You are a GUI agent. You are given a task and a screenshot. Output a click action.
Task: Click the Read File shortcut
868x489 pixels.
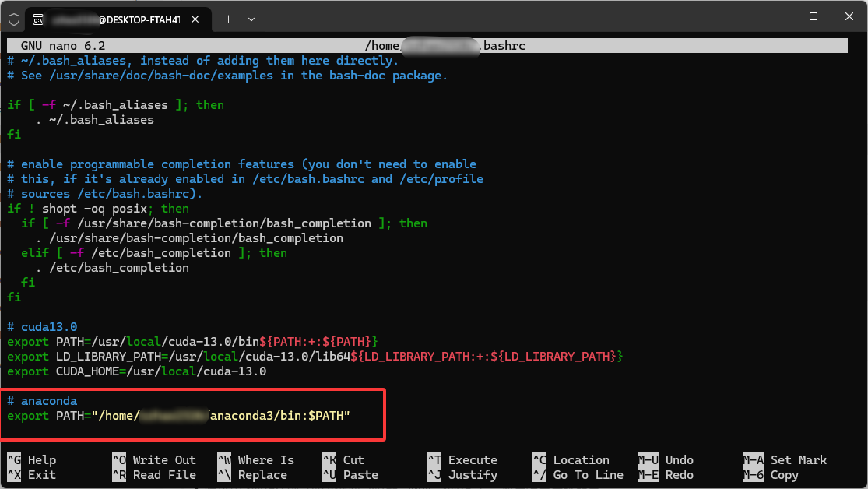pyautogui.click(x=121, y=474)
